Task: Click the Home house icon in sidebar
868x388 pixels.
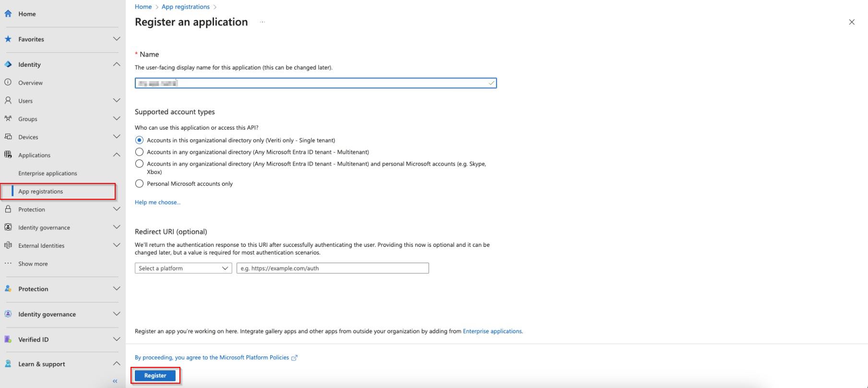Action: (x=8, y=14)
